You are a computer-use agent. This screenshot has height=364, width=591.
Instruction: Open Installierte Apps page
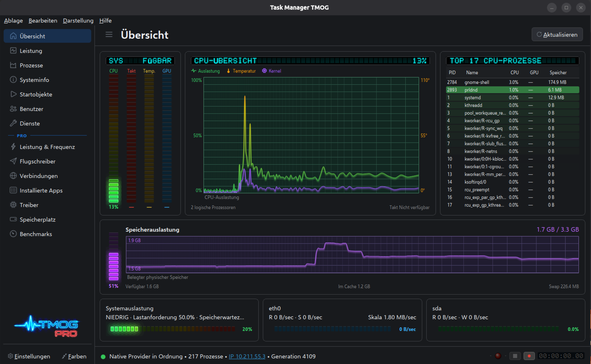pos(47,191)
